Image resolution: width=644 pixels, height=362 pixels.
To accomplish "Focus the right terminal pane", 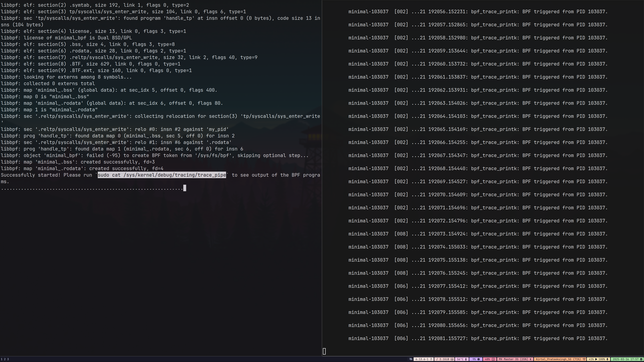I will point(475,175).
